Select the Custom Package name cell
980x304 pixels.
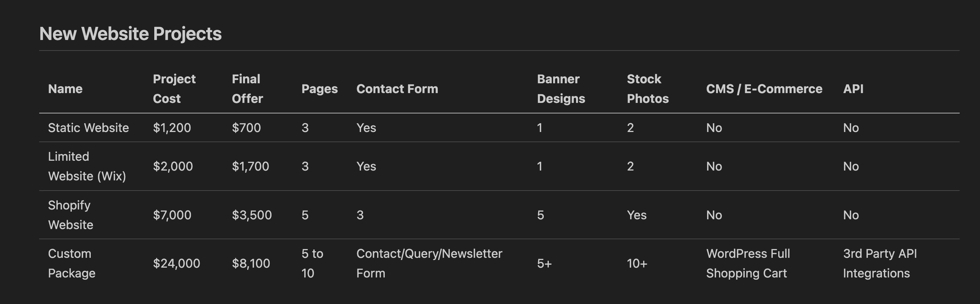pos(72,263)
